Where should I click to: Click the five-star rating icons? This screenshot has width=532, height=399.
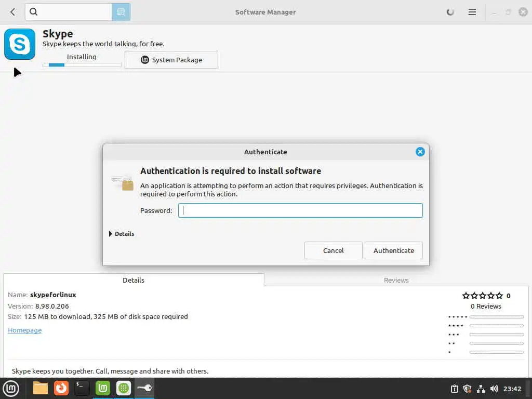click(483, 296)
